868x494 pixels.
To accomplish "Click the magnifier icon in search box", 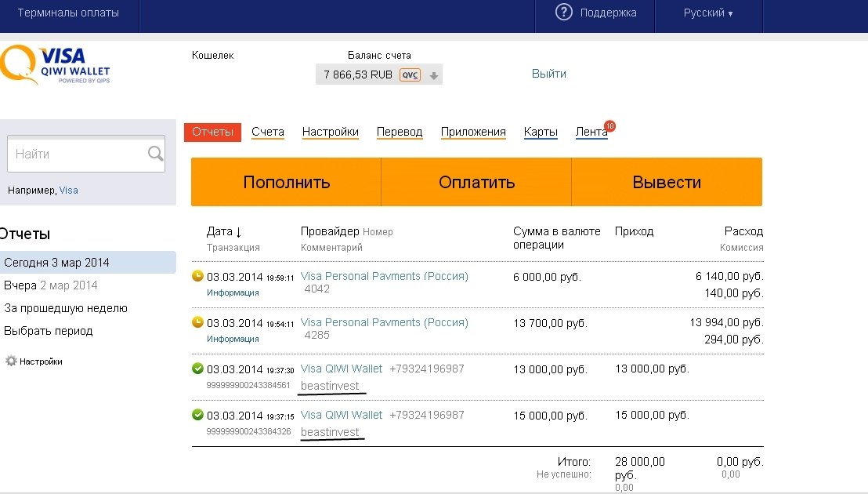I will tap(156, 154).
